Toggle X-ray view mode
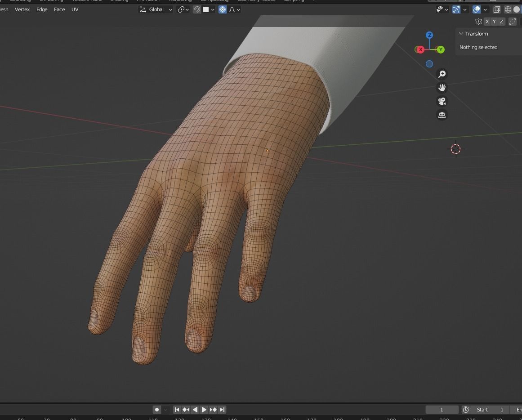This screenshot has height=420, width=522. 496,9
